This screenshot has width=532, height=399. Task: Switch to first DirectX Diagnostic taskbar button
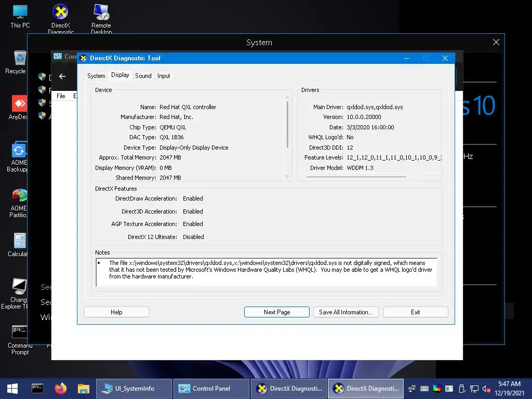288,389
